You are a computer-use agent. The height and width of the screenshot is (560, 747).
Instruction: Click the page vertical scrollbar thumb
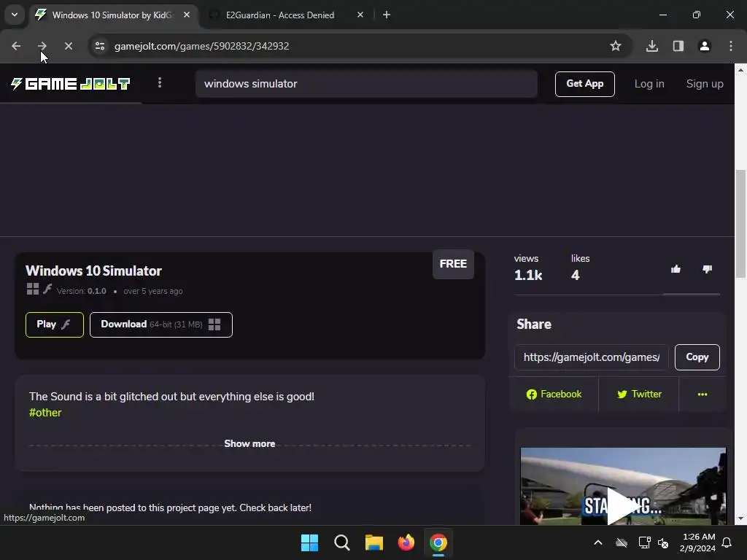coord(740,224)
